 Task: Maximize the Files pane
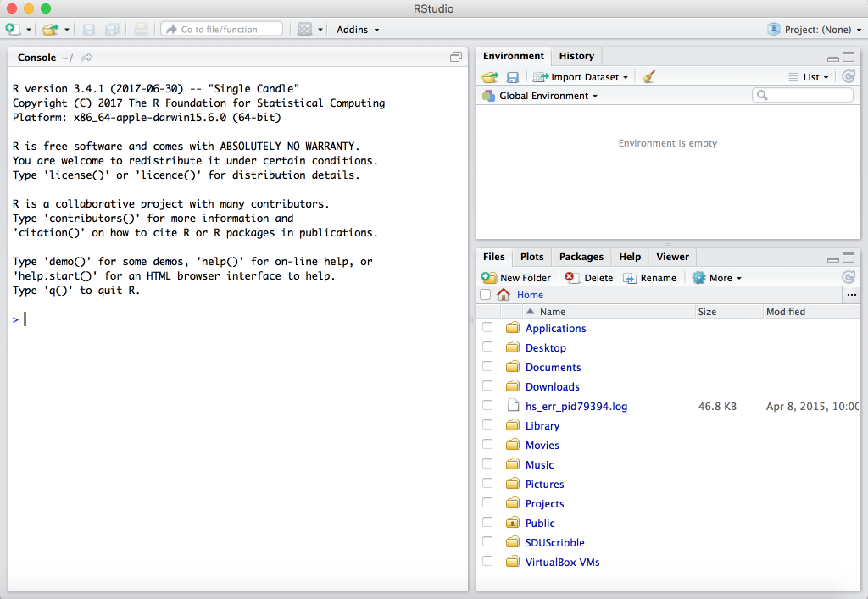coord(848,258)
